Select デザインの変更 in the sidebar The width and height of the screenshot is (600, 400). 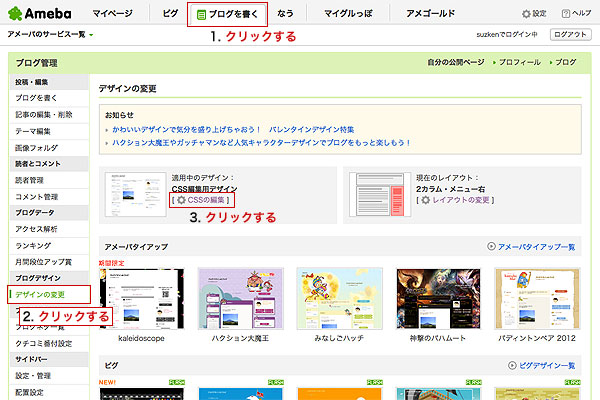[42, 293]
